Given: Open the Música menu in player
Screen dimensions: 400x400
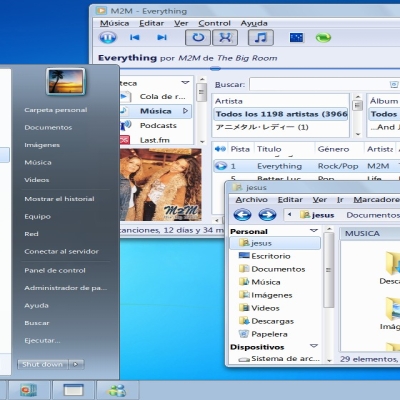Looking at the screenshot, I should [114, 23].
